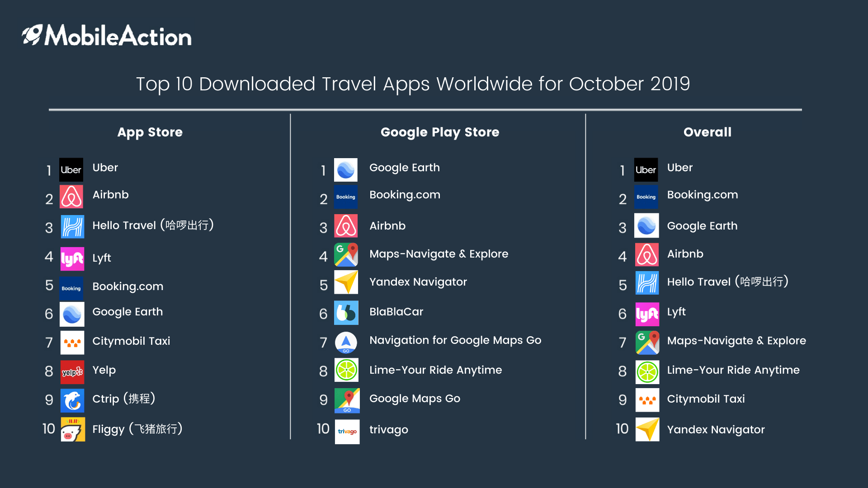
Task: Click the Lime icon in Overall list
Action: 647,372
